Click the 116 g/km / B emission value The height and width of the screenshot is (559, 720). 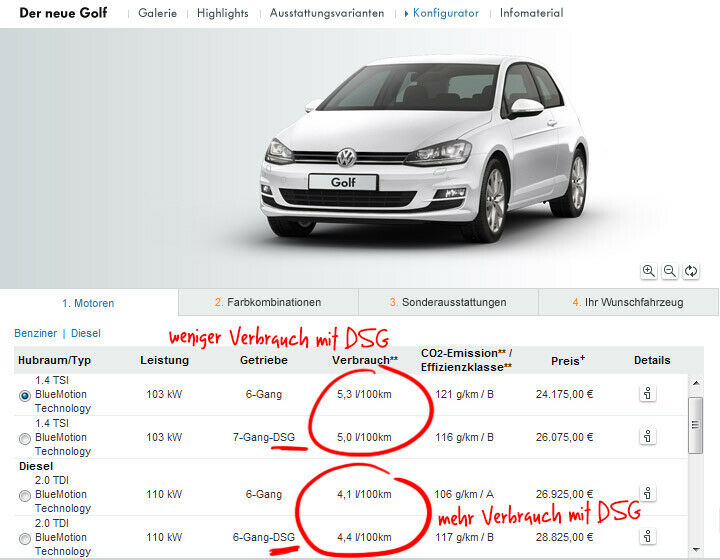click(x=464, y=437)
